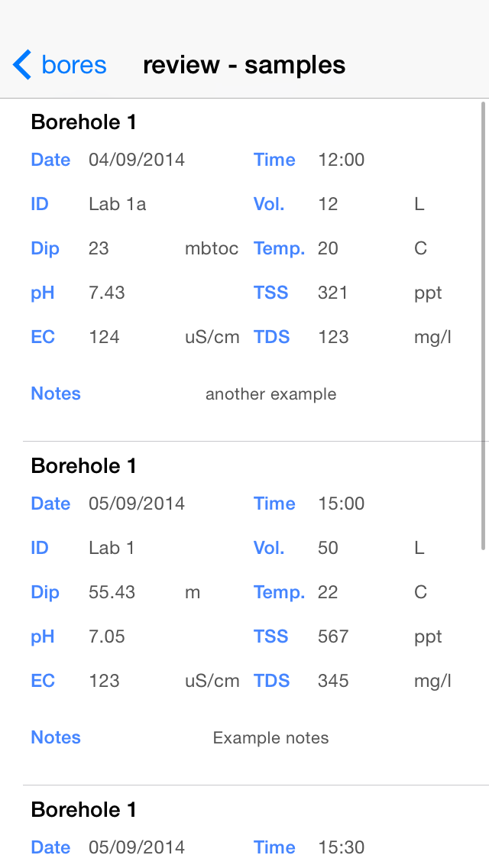
Task: Select the TDS value 345
Action: pyautogui.click(x=333, y=681)
